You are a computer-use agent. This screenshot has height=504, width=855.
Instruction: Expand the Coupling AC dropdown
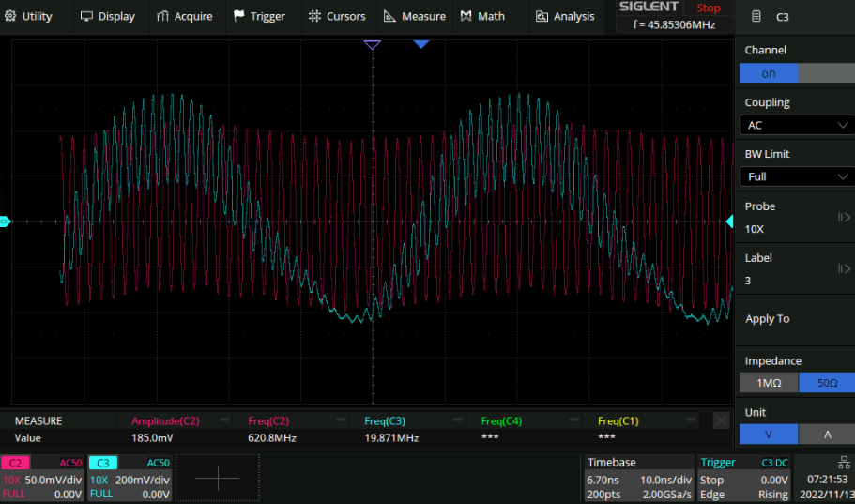coord(794,125)
